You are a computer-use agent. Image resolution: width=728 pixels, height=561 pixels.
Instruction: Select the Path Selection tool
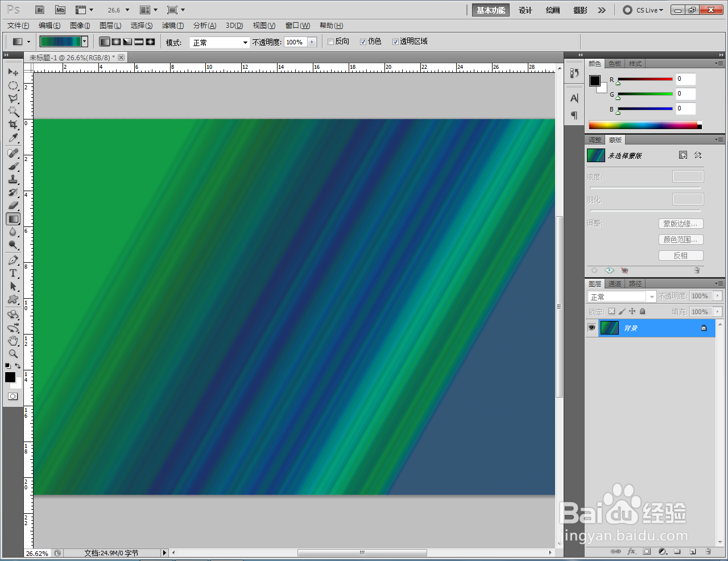tap(13, 286)
